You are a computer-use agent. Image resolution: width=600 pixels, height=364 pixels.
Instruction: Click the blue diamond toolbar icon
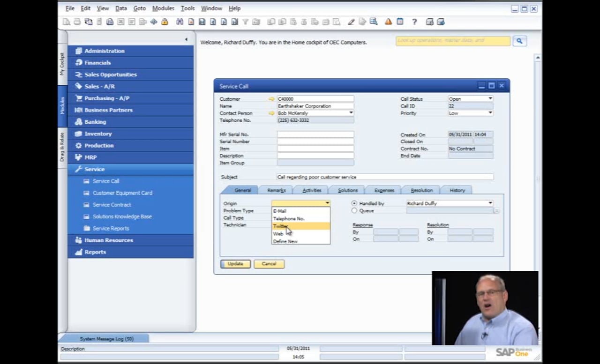click(154, 22)
